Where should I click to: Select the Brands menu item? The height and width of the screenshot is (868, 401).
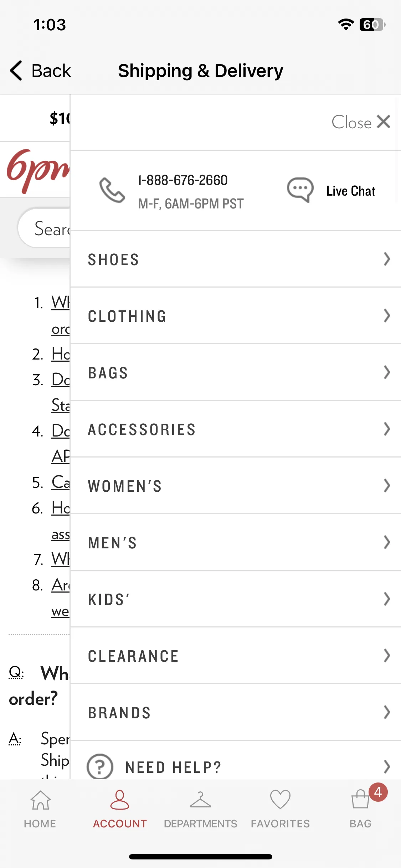coord(236,712)
